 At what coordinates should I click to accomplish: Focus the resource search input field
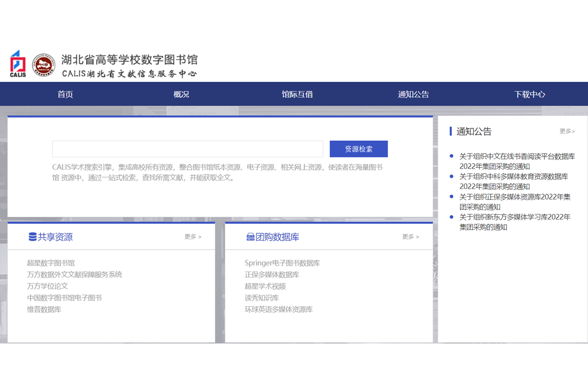pos(187,149)
